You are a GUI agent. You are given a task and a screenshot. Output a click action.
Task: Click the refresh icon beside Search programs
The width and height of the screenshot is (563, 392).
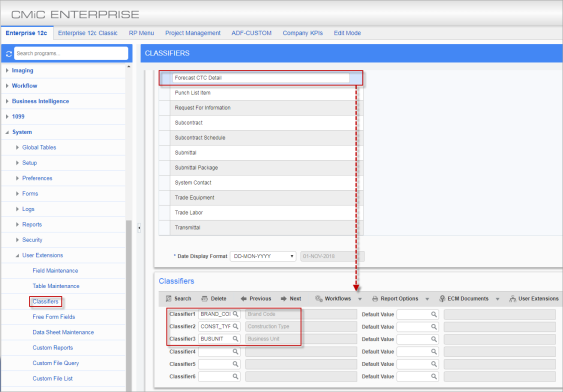coord(9,53)
